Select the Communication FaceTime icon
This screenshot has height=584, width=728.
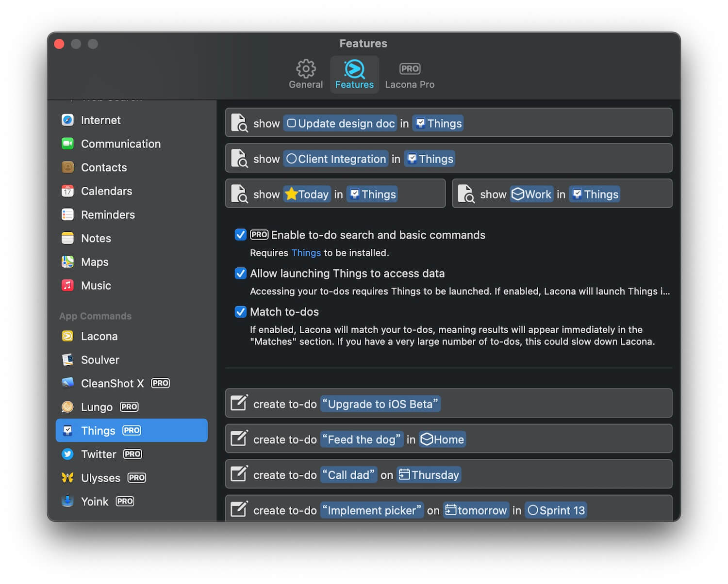click(x=67, y=144)
